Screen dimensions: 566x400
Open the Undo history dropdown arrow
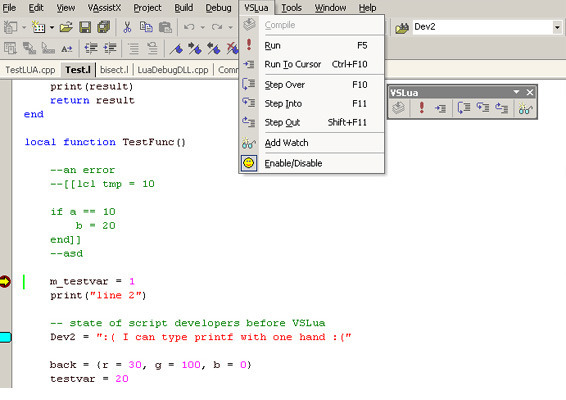(x=203, y=27)
